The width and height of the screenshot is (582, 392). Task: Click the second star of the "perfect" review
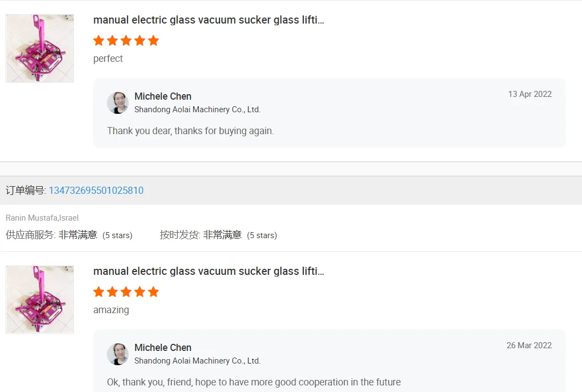pos(112,41)
